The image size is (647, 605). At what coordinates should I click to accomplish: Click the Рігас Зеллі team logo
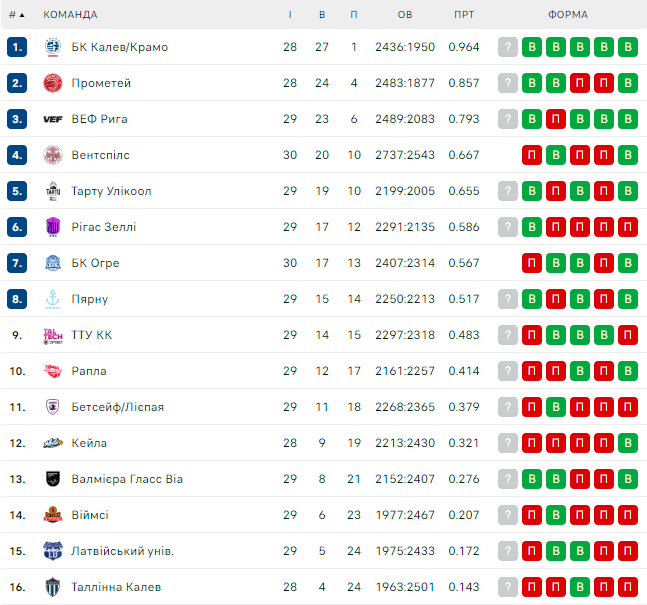[53, 227]
